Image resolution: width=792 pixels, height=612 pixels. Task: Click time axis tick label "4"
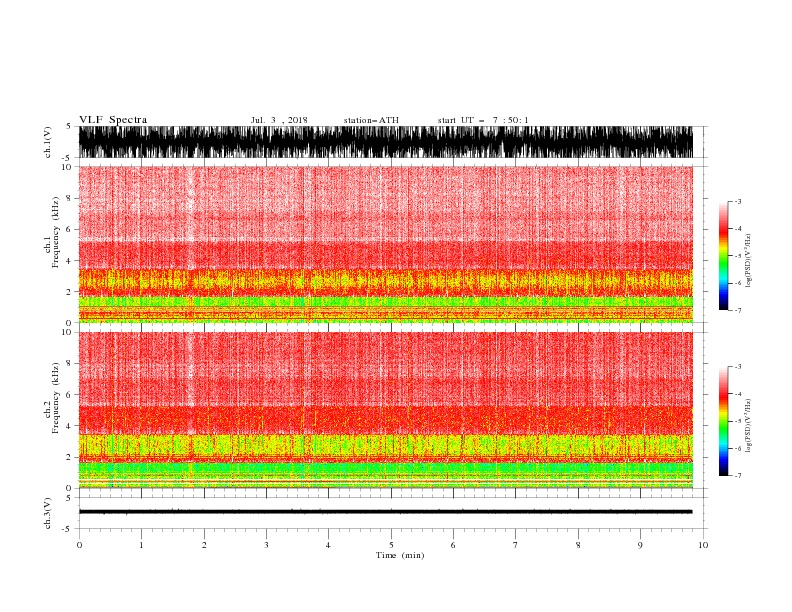(x=328, y=545)
